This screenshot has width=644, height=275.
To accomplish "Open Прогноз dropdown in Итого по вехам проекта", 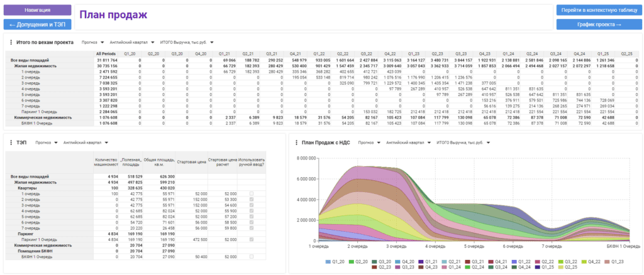I will [93, 43].
